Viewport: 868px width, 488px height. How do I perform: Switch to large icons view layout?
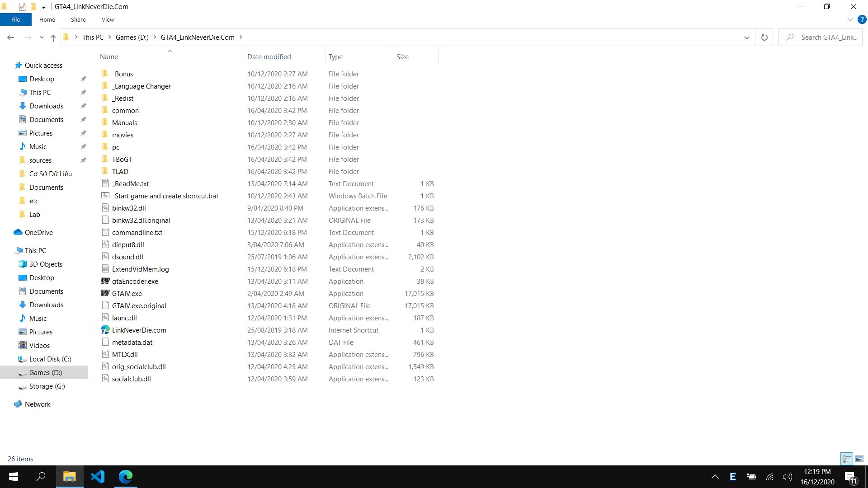click(859, 459)
